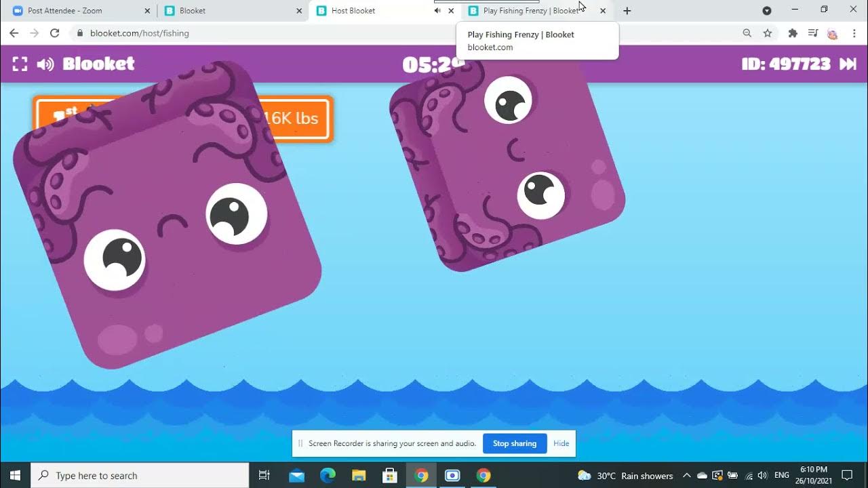Click the Type here to search box
This screenshot has height=488, width=868.
click(x=140, y=475)
